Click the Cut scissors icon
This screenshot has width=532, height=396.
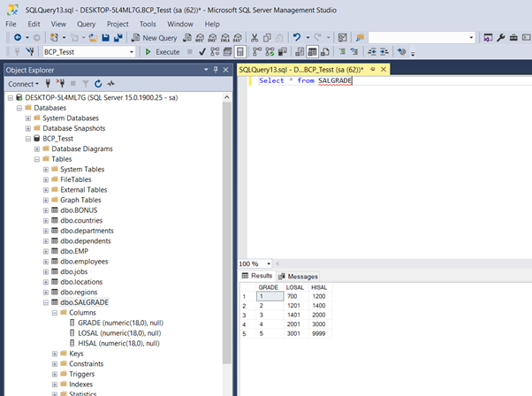pyautogui.click(x=255, y=37)
